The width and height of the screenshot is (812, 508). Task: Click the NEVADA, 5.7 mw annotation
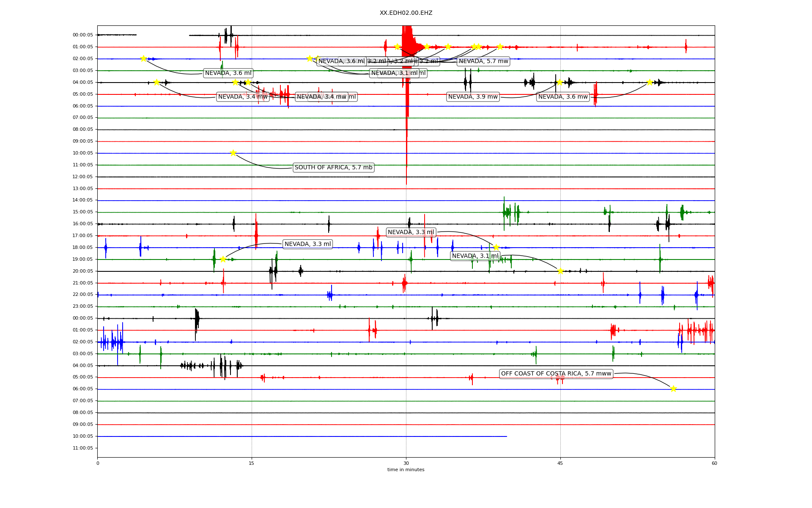483,61
